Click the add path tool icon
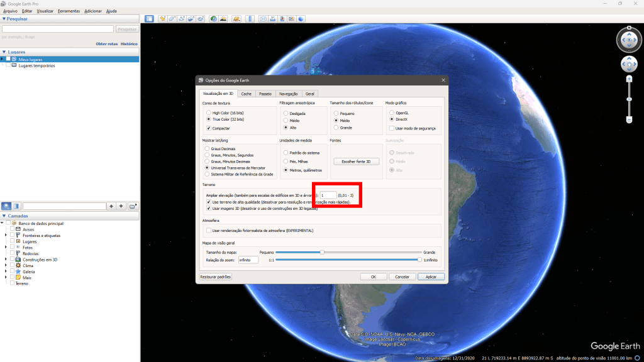The width and height of the screenshot is (644, 362). pyautogui.click(x=181, y=18)
